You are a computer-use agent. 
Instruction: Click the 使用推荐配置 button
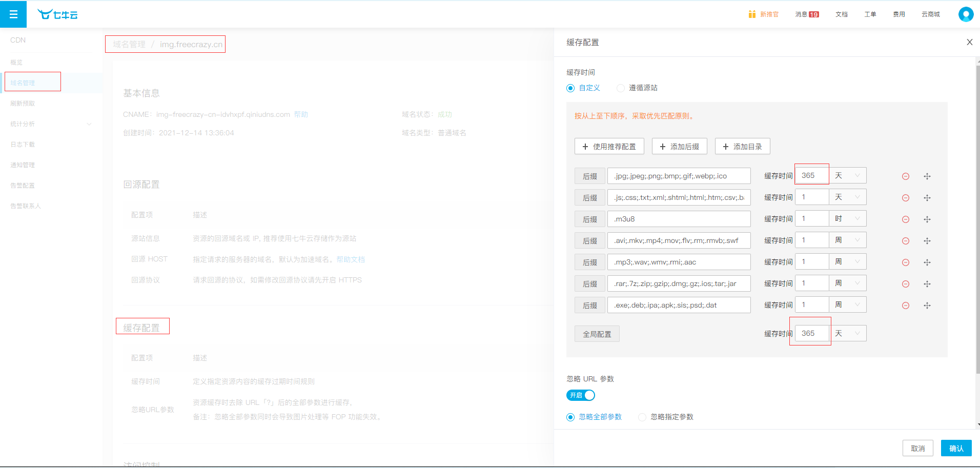pos(609,147)
